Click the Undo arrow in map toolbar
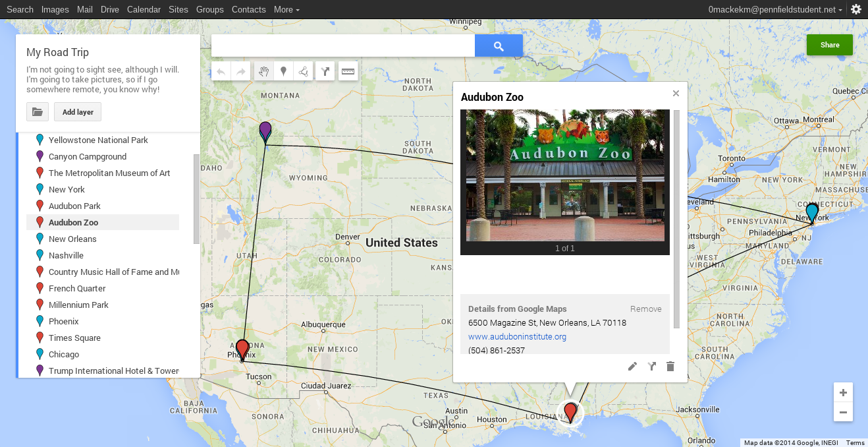The height and width of the screenshot is (447, 868). coord(221,71)
